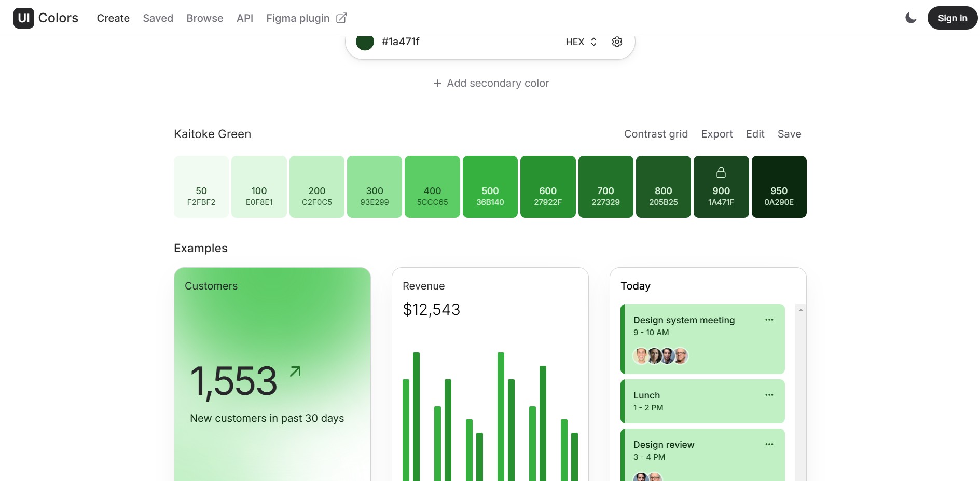
Task: Click the primary color circle picker
Action: 365,42
